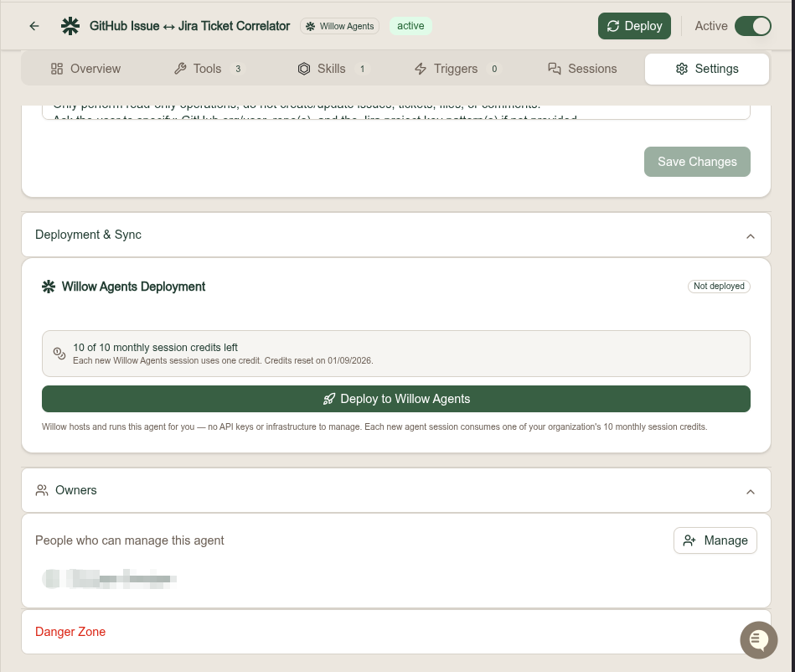Viewport: 795px width, 672px height.
Task: Click the Willow Agents Deployment logo icon
Action: pyautogui.click(x=49, y=287)
